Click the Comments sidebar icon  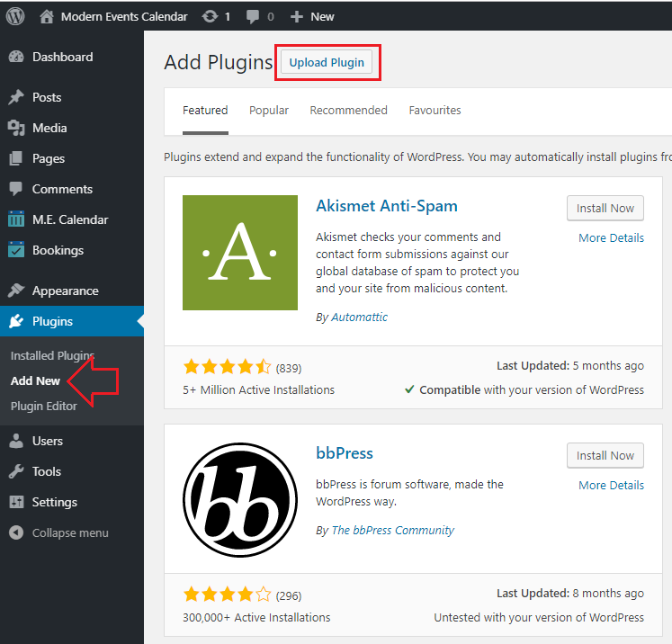pos(16,189)
